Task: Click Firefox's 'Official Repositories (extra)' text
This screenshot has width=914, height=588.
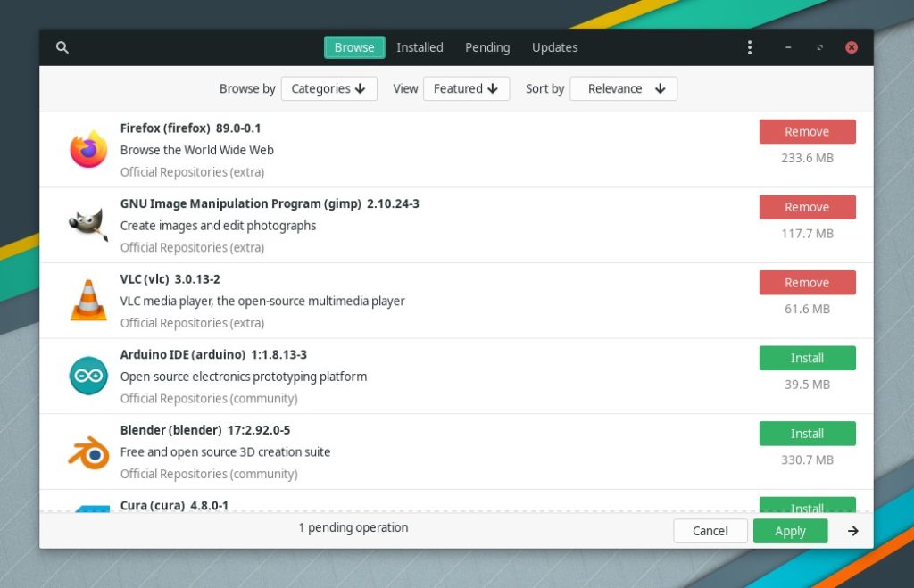Action: click(193, 172)
